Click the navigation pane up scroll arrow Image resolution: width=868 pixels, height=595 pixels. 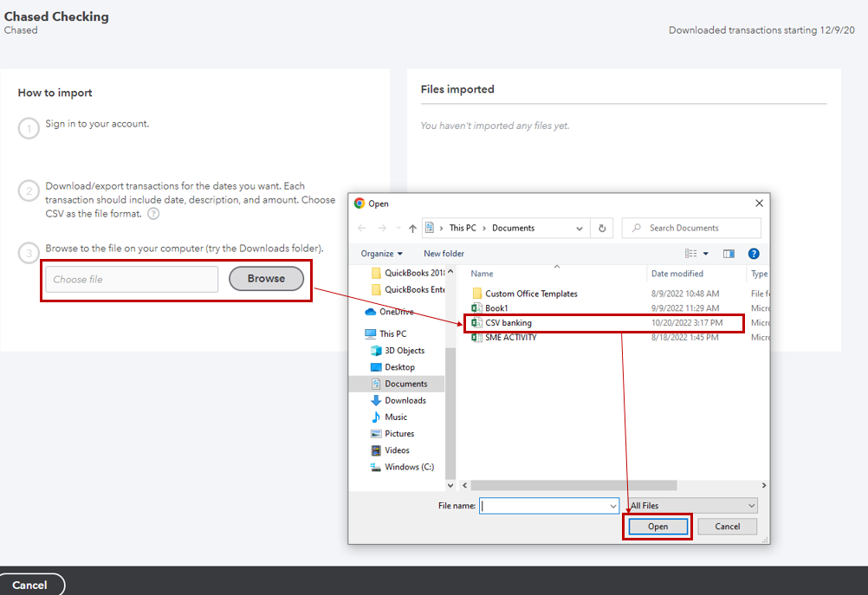450,271
